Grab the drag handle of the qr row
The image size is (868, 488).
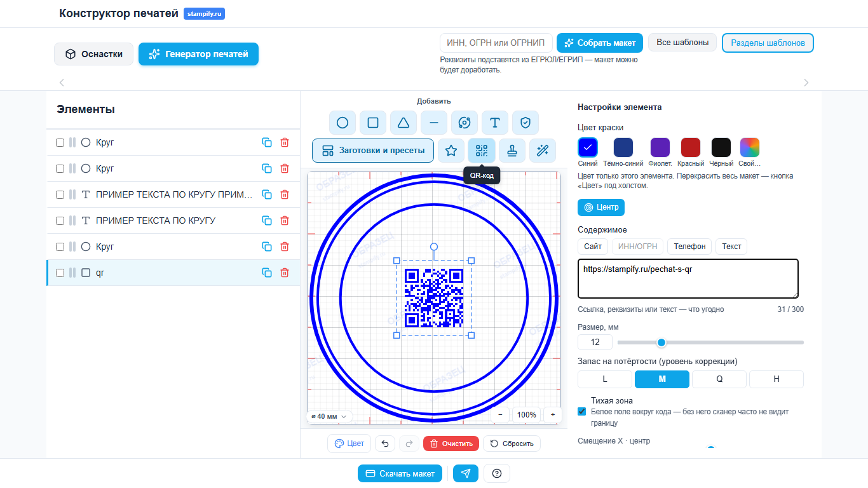coord(72,273)
